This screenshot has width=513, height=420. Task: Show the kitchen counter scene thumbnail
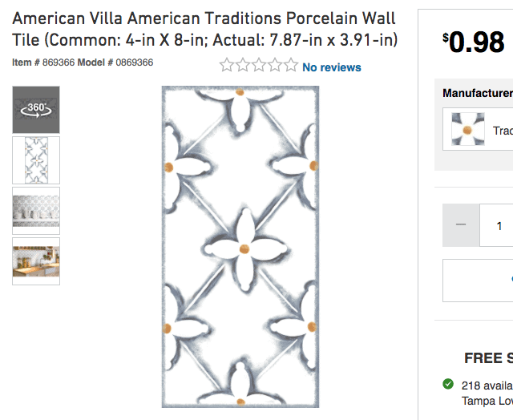point(36,261)
